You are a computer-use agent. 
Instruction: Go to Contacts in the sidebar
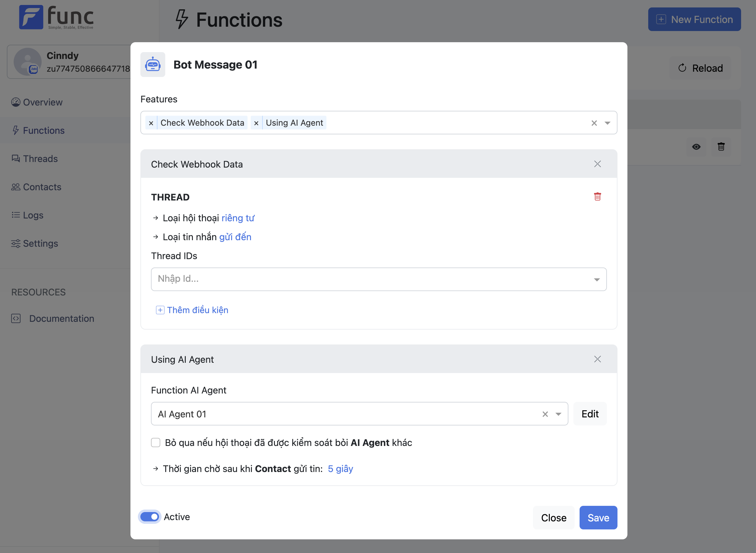point(42,187)
